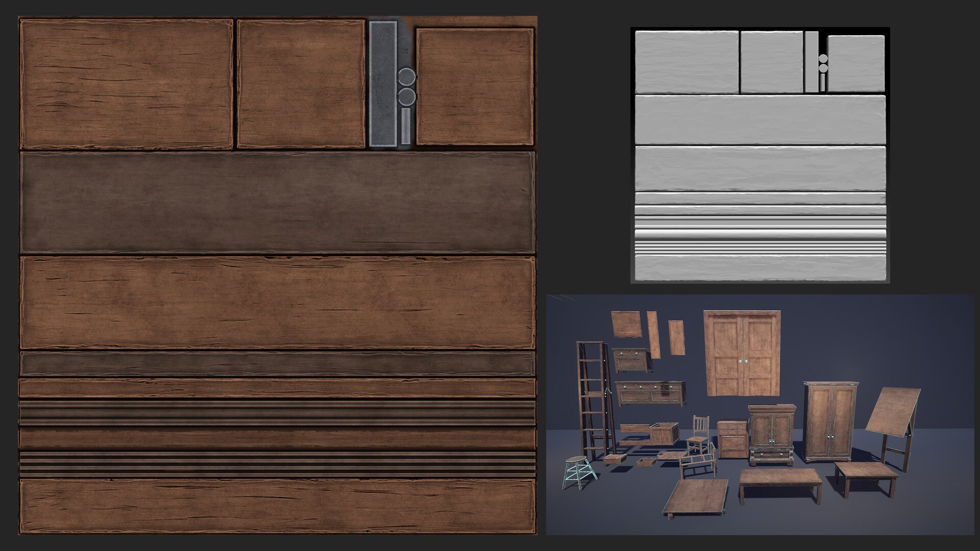Select the thin dark wood strip texture
This screenshot has width=980, height=551.
tap(277, 363)
